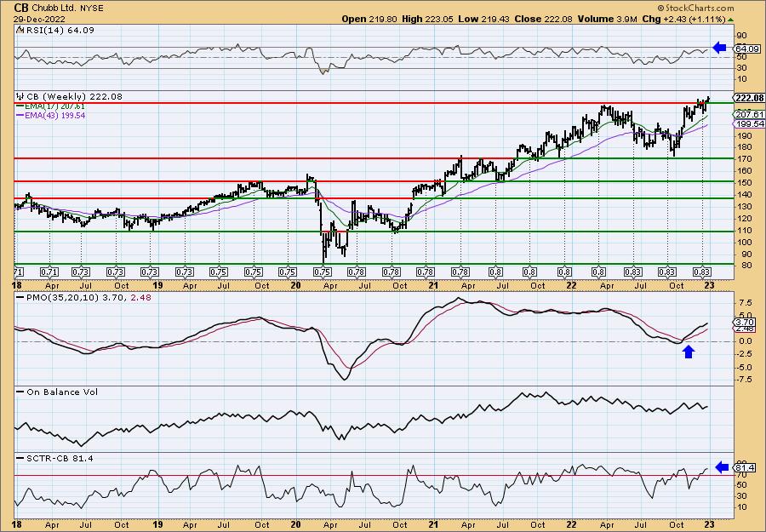Image resolution: width=766 pixels, height=532 pixels.
Task: Click the SCTR-CB 81.4 panel label
Action: (x=60, y=458)
